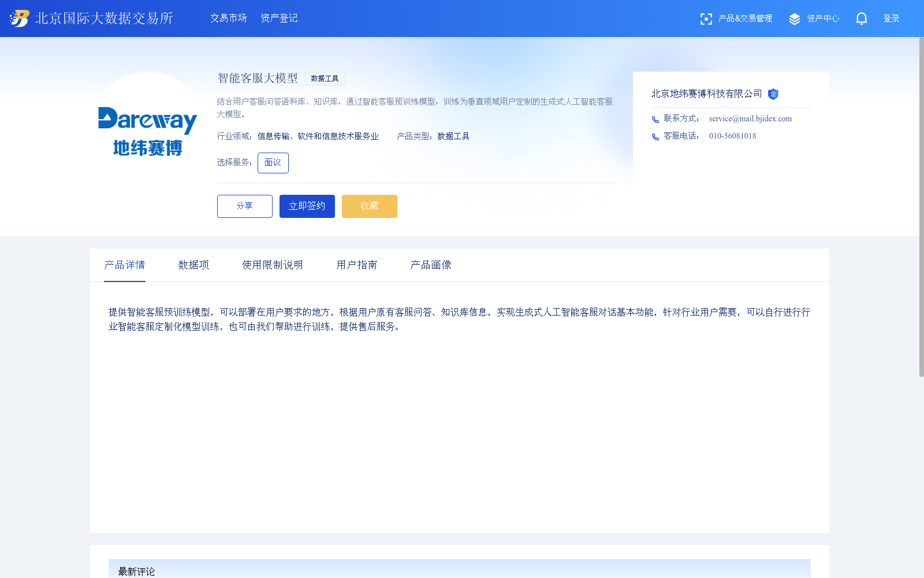This screenshot has width=924, height=578.
Task: Switch to the 用户指南 tab
Action: click(357, 265)
